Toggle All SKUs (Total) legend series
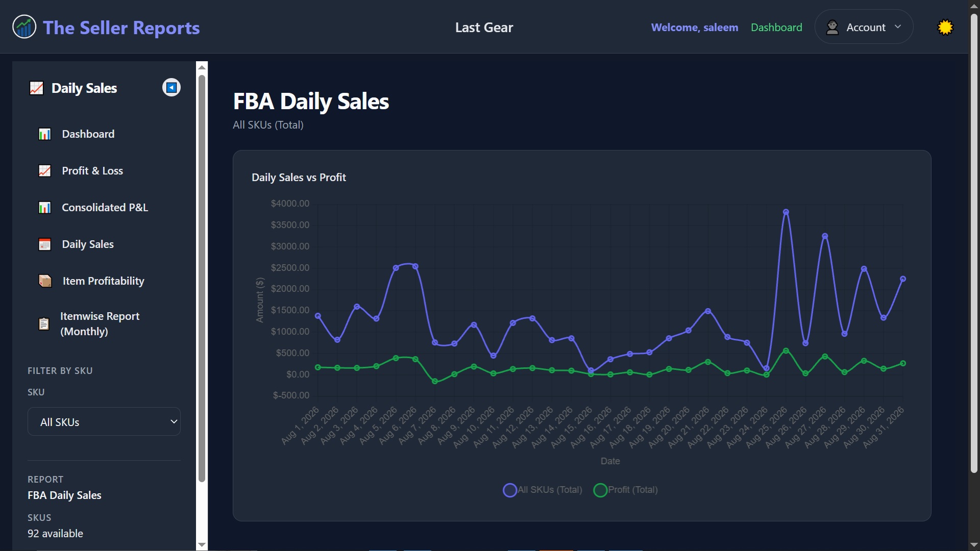The image size is (980, 551). (x=543, y=490)
